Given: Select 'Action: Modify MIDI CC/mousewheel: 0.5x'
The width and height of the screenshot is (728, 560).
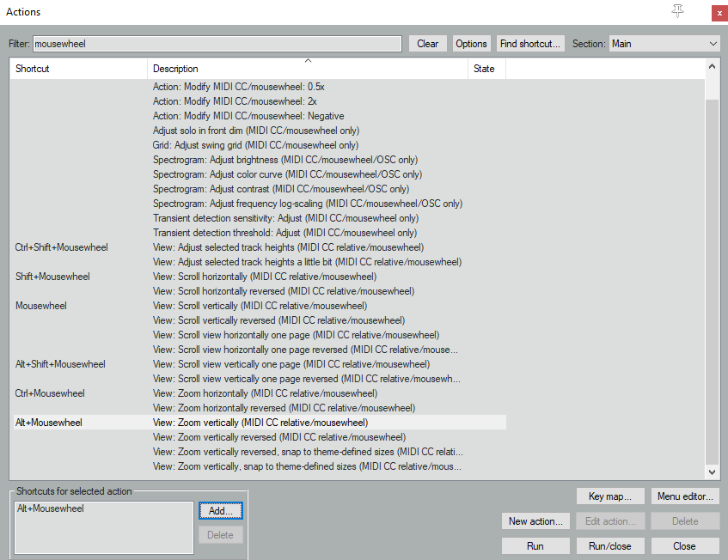Looking at the screenshot, I should pyautogui.click(x=239, y=87).
